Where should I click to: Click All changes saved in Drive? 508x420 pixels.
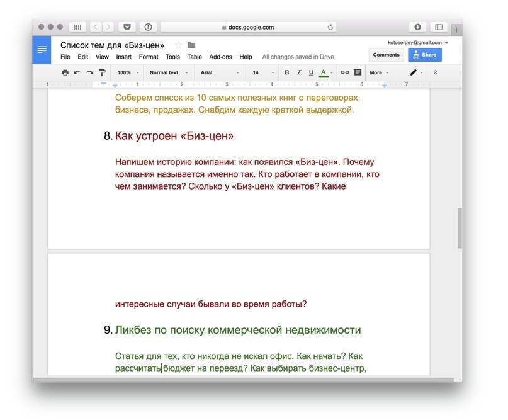point(298,57)
